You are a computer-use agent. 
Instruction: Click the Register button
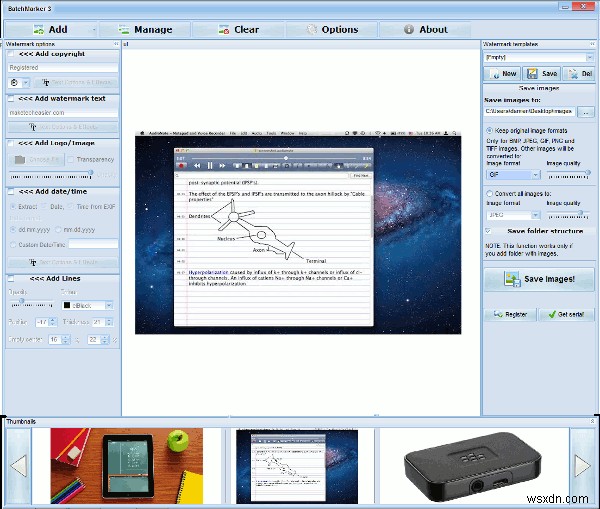pos(510,315)
